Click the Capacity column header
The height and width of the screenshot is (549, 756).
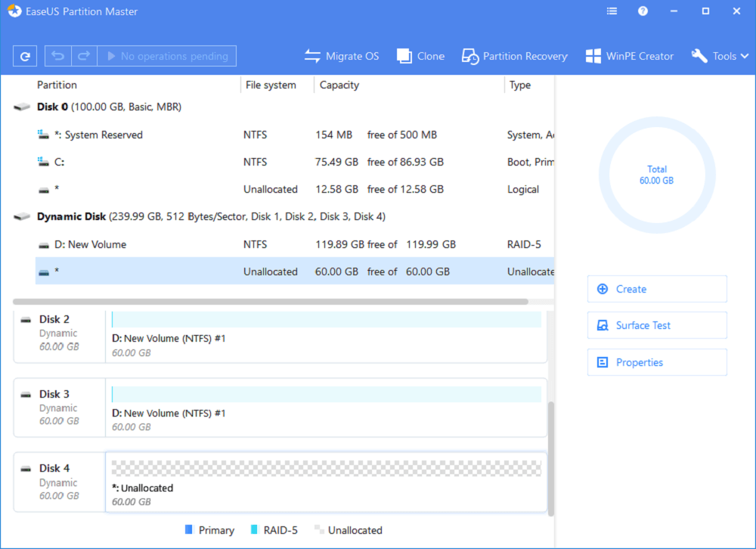coord(339,85)
